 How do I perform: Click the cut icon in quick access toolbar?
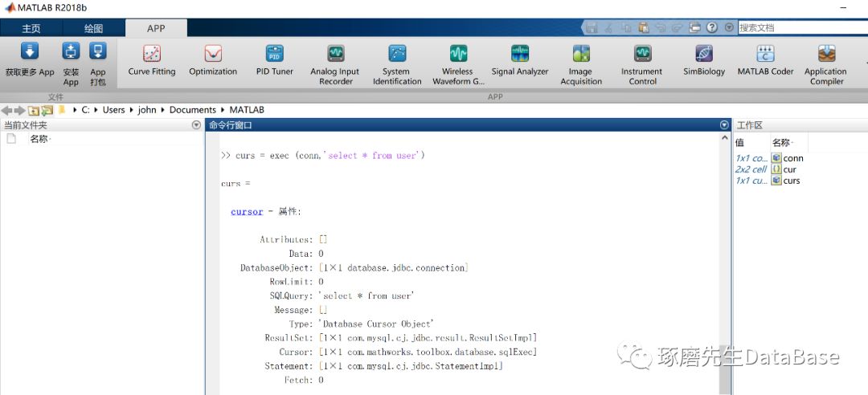[609, 27]
